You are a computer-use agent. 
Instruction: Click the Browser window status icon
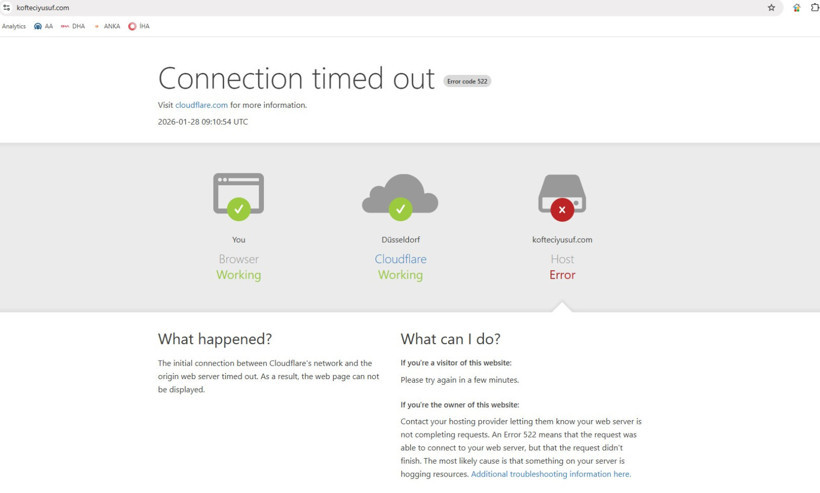coord(238,196)
